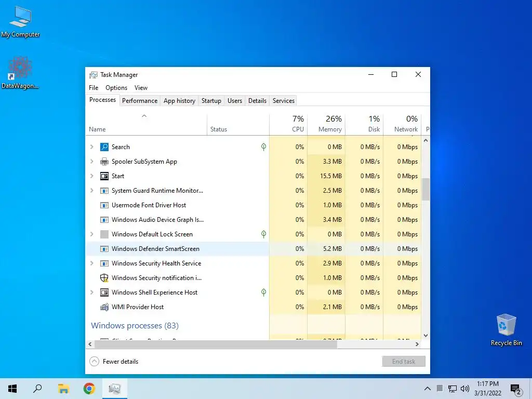Click the Windows Default Lock Screen gray icon
532x399 pixels.
click(104, 234)
